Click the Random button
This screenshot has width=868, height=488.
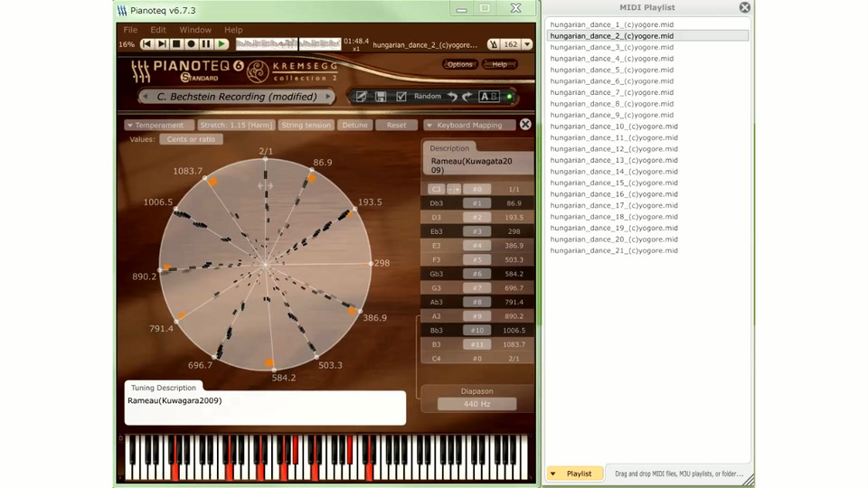click(428, 97)
